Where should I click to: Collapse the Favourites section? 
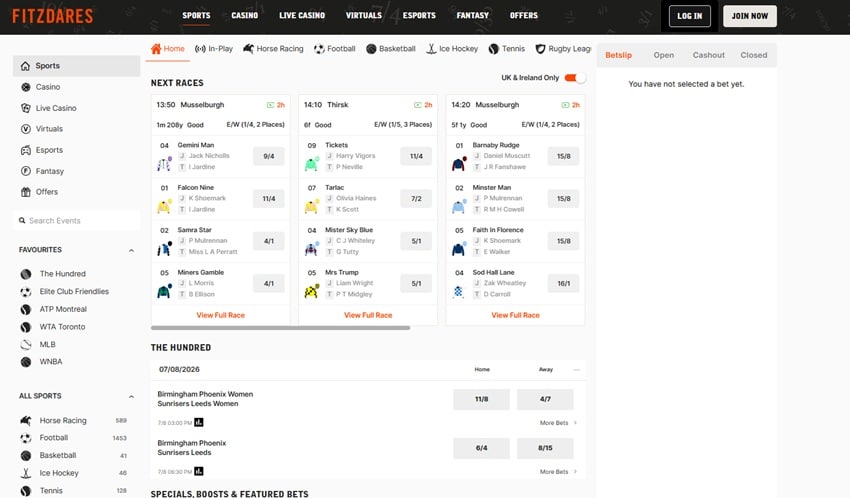[x=131, y=250]
